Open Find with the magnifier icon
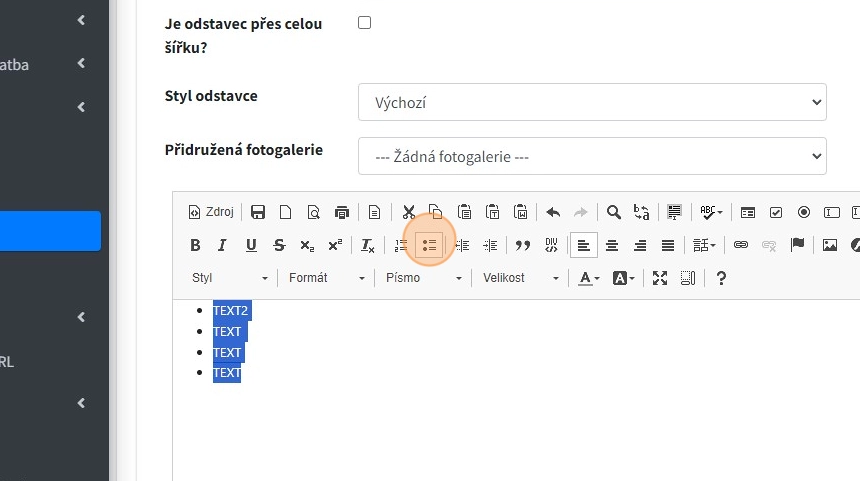 [614, 212]
